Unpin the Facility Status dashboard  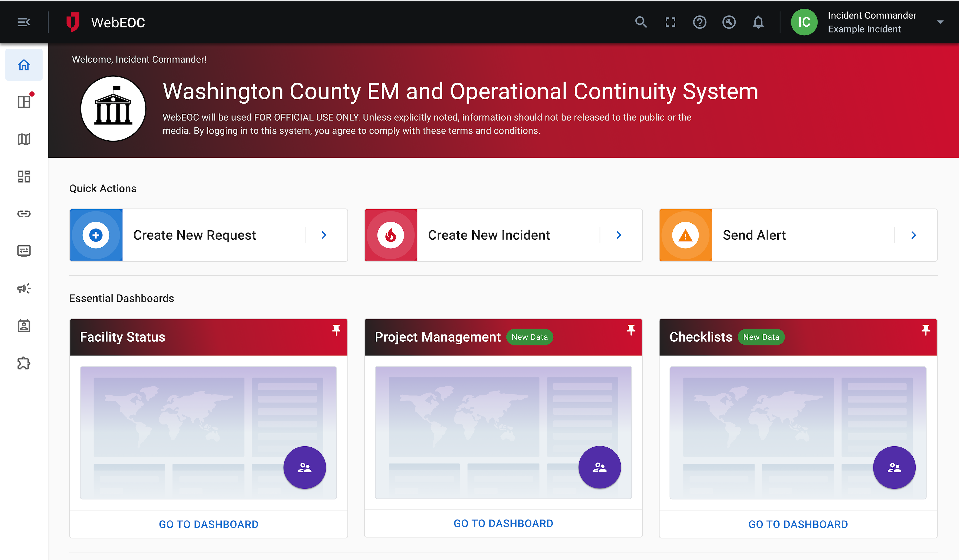pos(336,329)
